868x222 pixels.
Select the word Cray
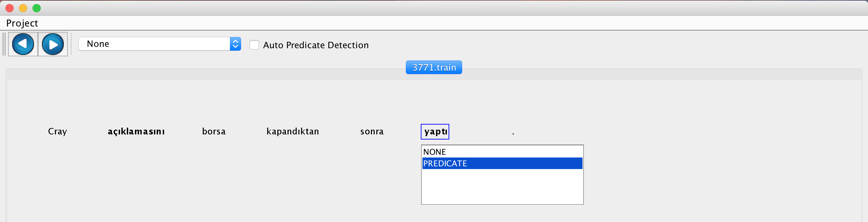coord(58,131)
